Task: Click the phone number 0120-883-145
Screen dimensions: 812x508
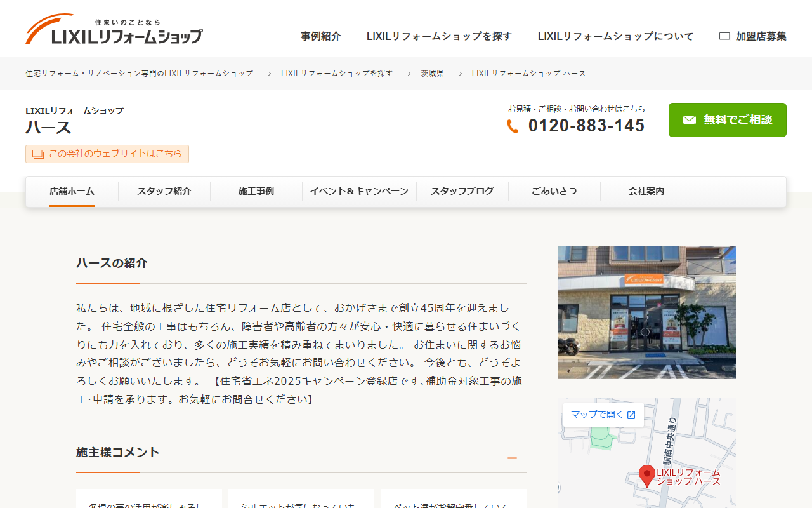Action: [586, 126]
